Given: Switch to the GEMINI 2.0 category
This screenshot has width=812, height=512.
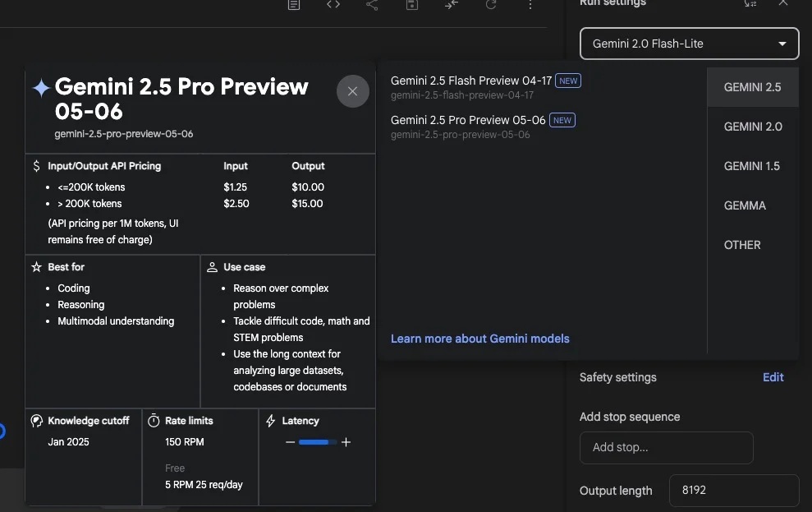Looking at the screenshot, I should point(752,127).
